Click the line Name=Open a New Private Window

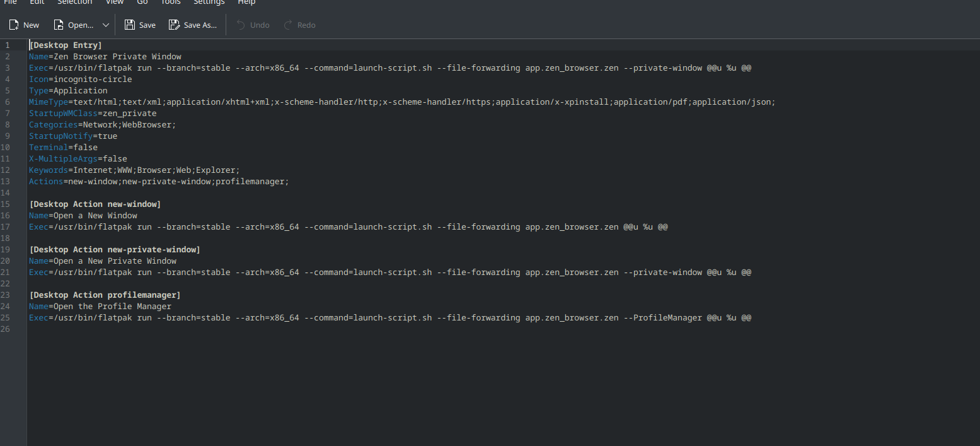point(103,261)
